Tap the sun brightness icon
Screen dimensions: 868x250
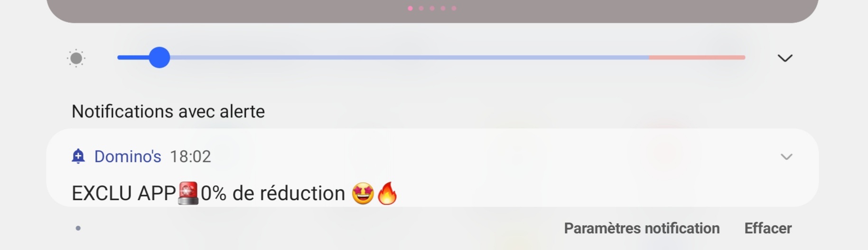(76, 58)
